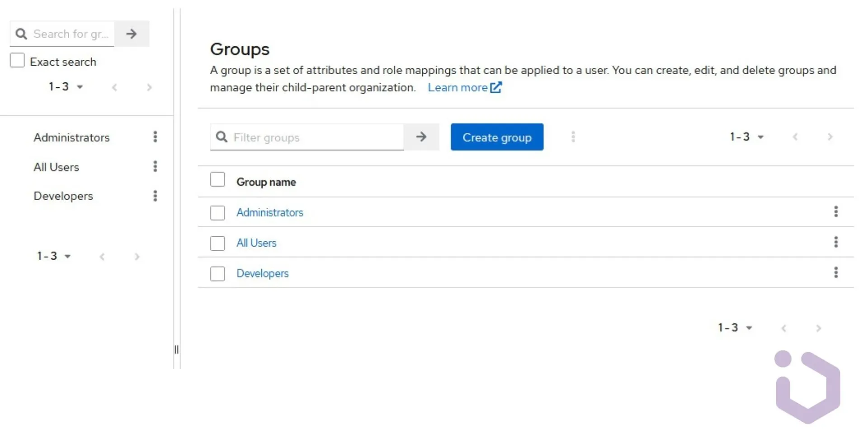This screenshot has height=434, width=868.
Task: Go to previous page in table top pagination
Action: (x=795, y=137)
